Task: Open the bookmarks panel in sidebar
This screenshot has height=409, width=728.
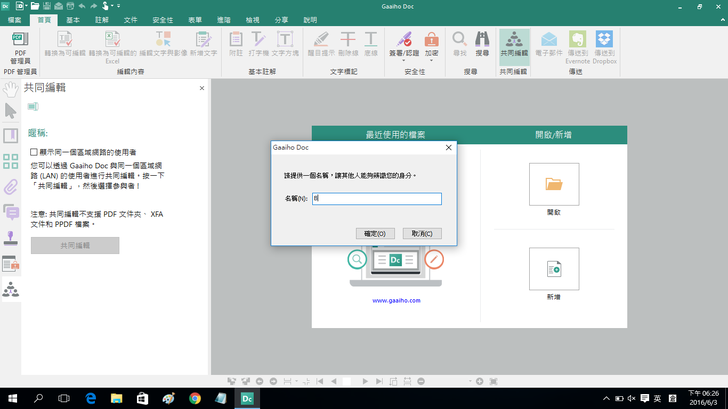Action: (x=11, y=136)
